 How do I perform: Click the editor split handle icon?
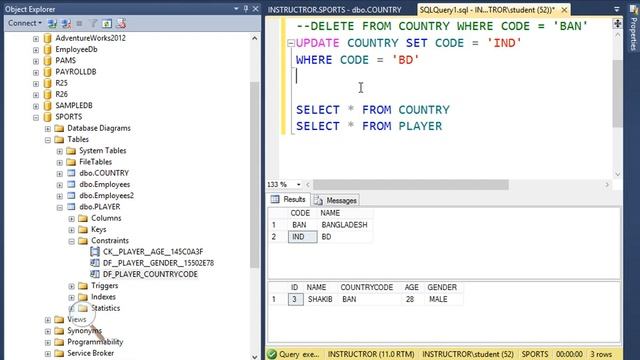(x=617, y=23)
